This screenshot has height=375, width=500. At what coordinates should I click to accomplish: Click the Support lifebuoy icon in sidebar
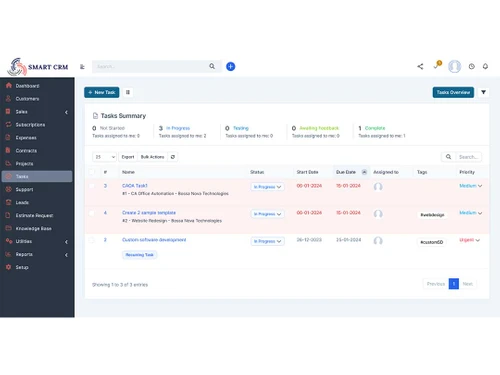[x=9, y=189]
